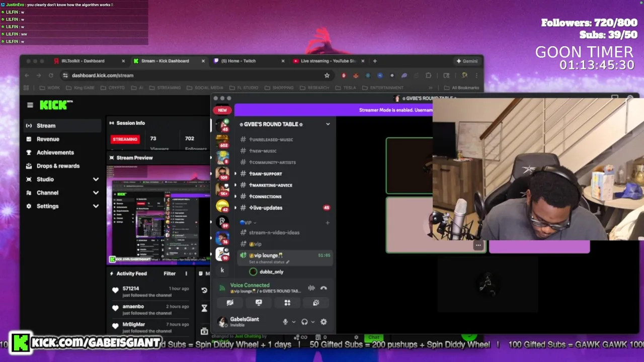The width and height of the screenshot is (644, 362).
Task: Open the Kick hamburger menu icon
Action: 30,105
